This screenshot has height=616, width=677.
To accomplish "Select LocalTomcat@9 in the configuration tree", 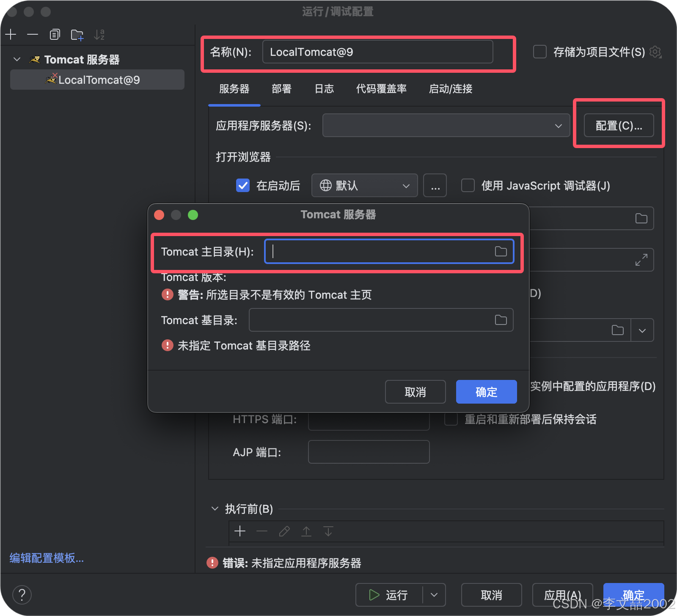I will coord(97,80).
